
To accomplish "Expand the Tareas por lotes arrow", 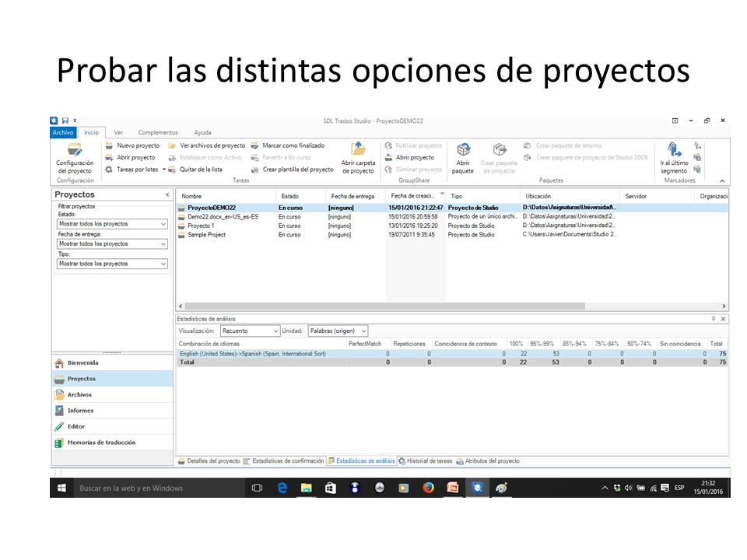I will (x=164, y=170).
